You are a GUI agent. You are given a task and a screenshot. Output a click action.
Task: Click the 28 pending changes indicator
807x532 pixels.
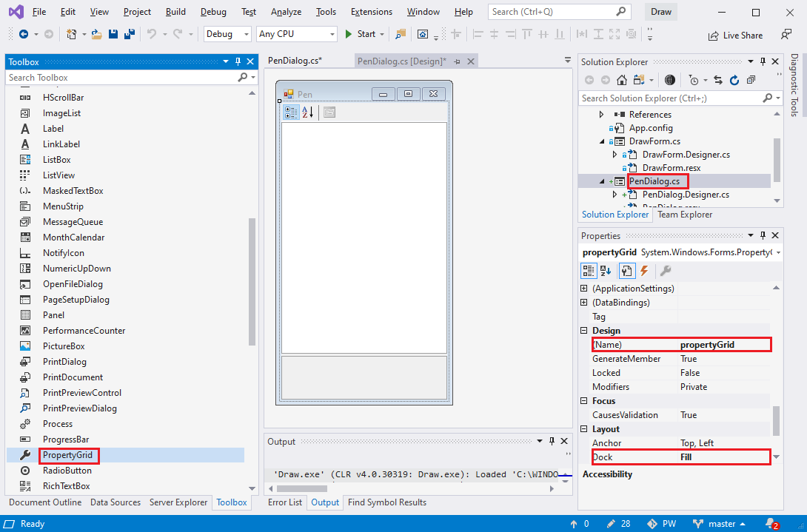(619, 524)
